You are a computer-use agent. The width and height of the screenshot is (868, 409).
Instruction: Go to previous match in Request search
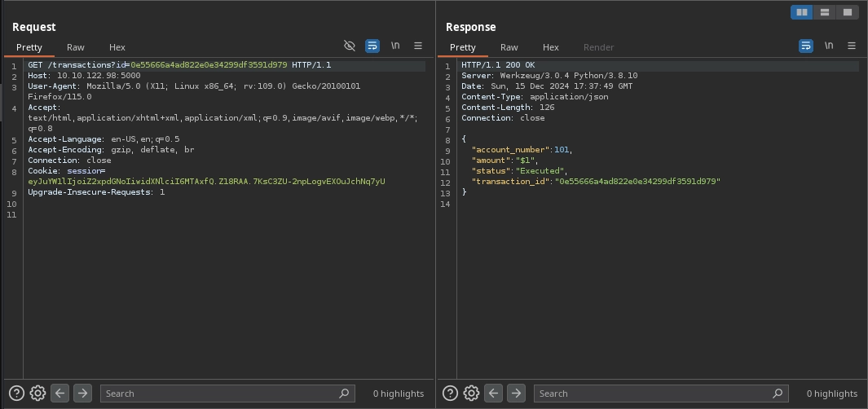point(60,394)
